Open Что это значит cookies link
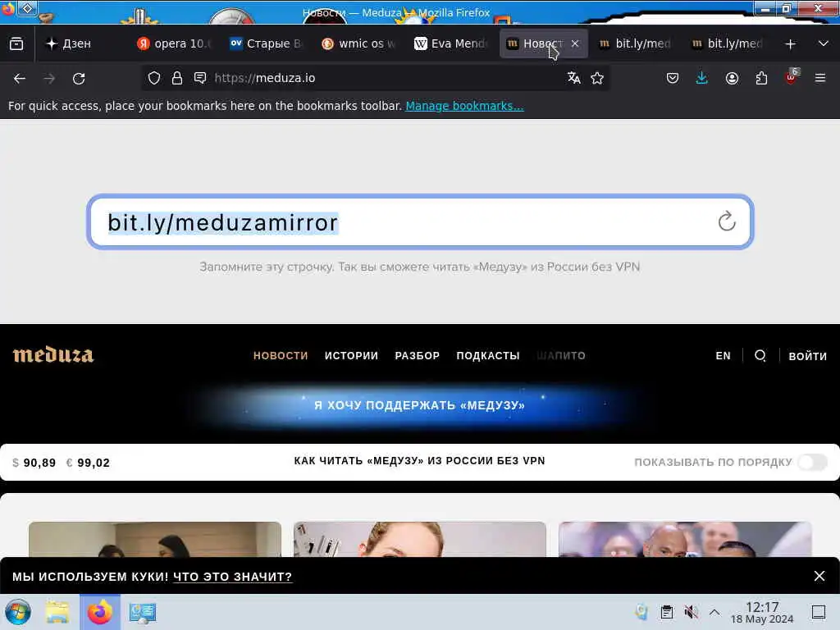 (232, 577)
